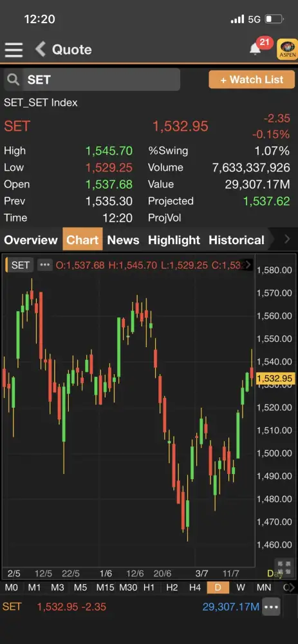Viewport: 298px width, 644px height.
Task: Open the bottom ticker more-options dots
Action: [272, 607]
